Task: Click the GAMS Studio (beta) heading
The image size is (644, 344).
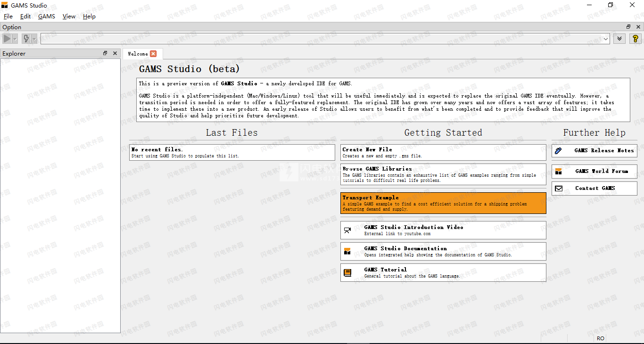Action: 190,69
